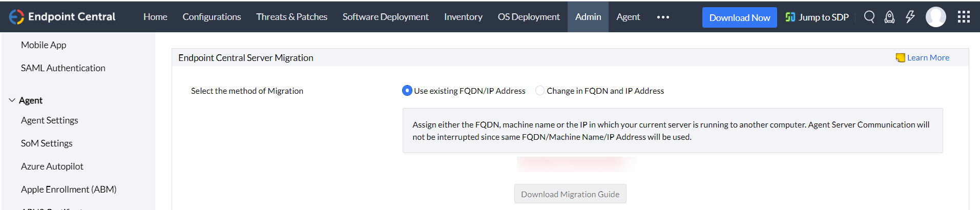Open the Threats & Patches menu
This screenshot has height=210, width=980.
tap(291, 17)
